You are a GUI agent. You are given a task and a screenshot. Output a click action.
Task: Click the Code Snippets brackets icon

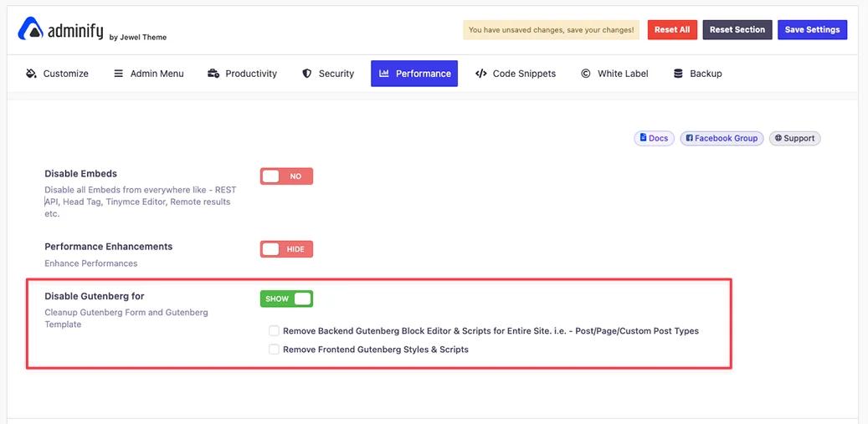coord(481,74)
